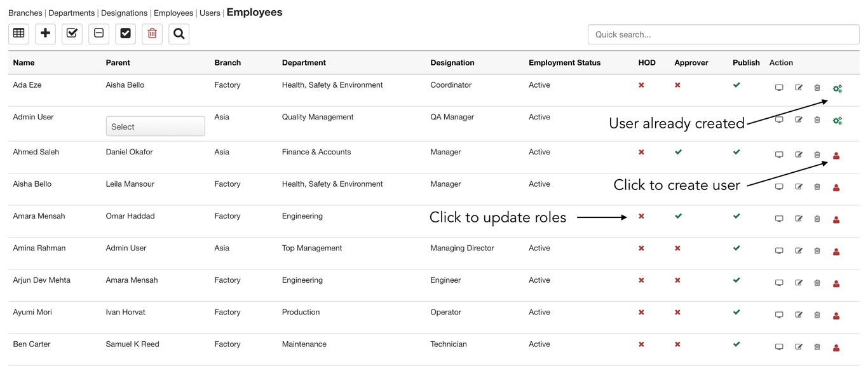The height and width of the screenshot is (366, 868).
Task: Click the minus-square toolbar icon
Action: 99,34
